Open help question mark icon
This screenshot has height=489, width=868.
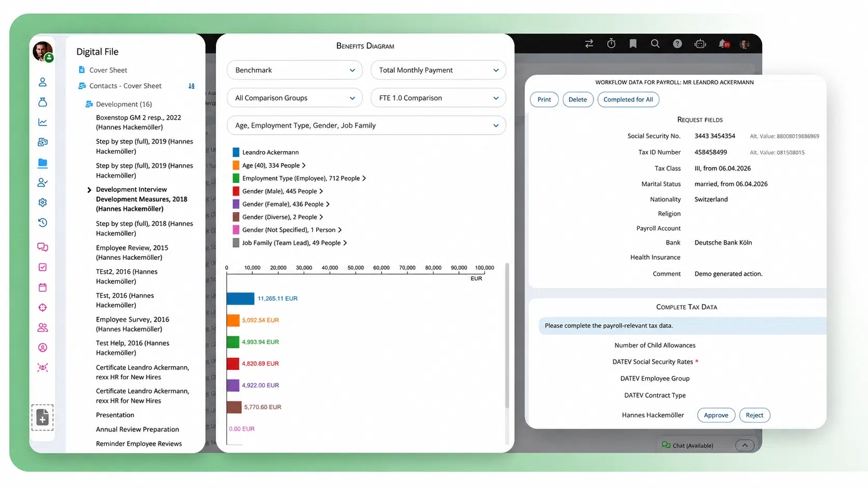(x=677, y=44)
